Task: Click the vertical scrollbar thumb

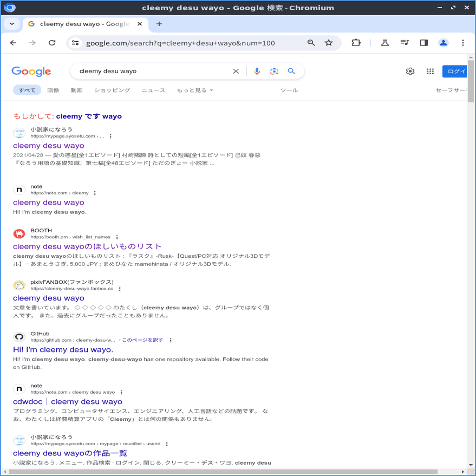Action: (x=471, y=81)
